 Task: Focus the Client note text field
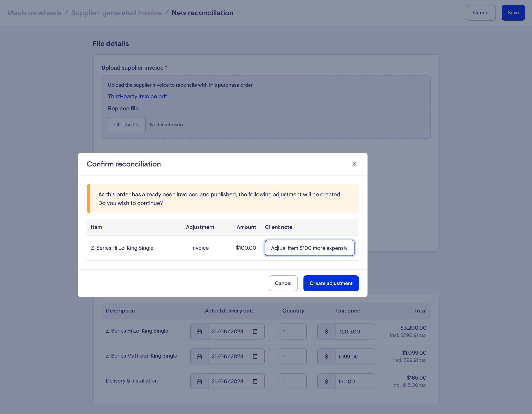pos(309,248)
